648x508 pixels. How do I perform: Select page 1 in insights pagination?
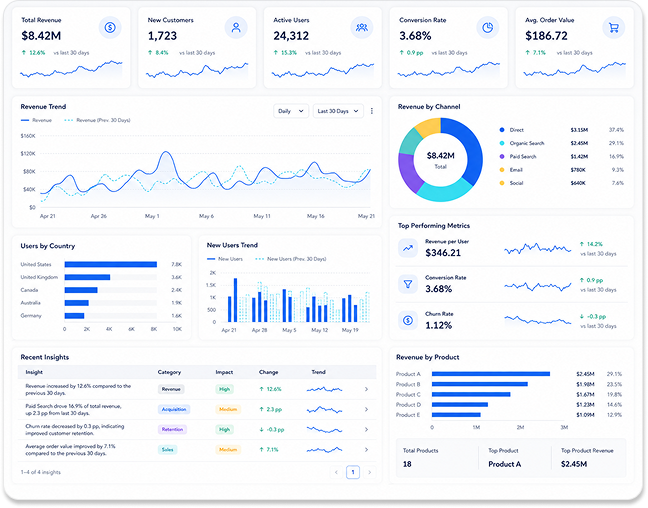click(353, 472)
